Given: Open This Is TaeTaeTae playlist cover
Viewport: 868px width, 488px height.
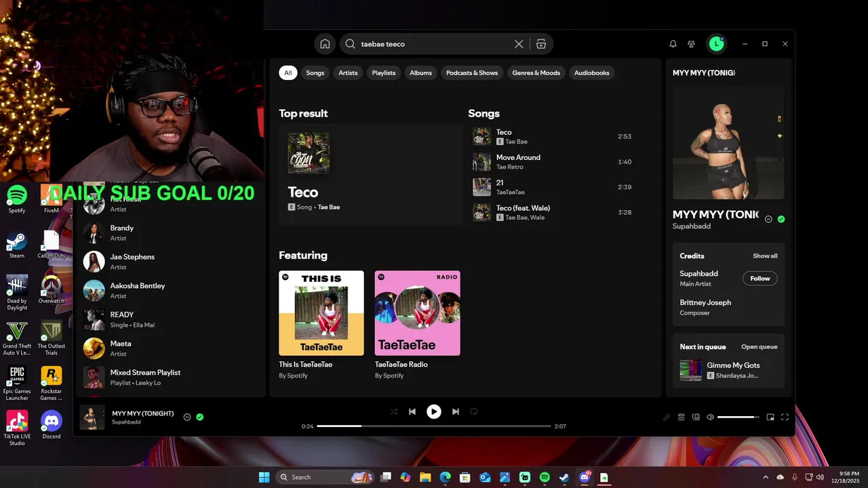Looking at the screenshot, I should click(x=321, y=313).
